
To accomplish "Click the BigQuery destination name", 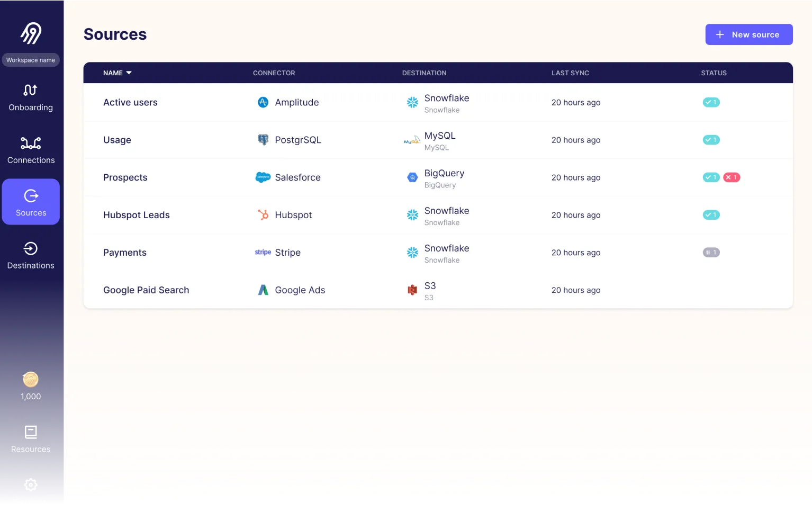I will coord(444,173).
